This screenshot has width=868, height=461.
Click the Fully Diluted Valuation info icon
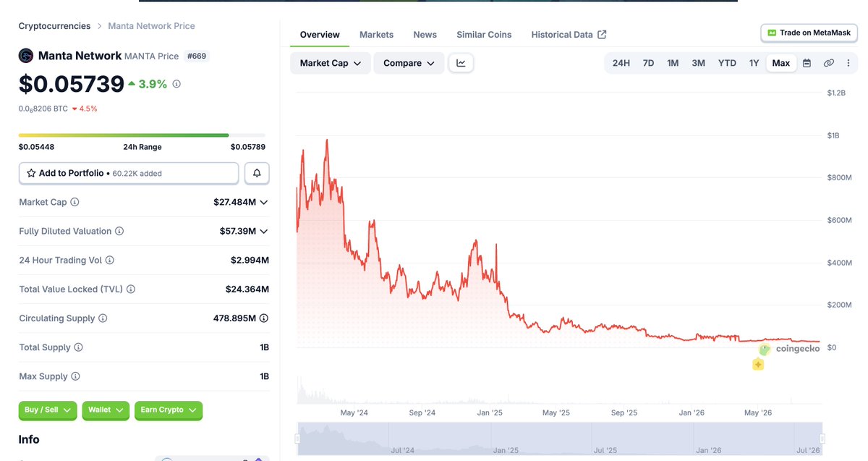(x=119, y=232)
